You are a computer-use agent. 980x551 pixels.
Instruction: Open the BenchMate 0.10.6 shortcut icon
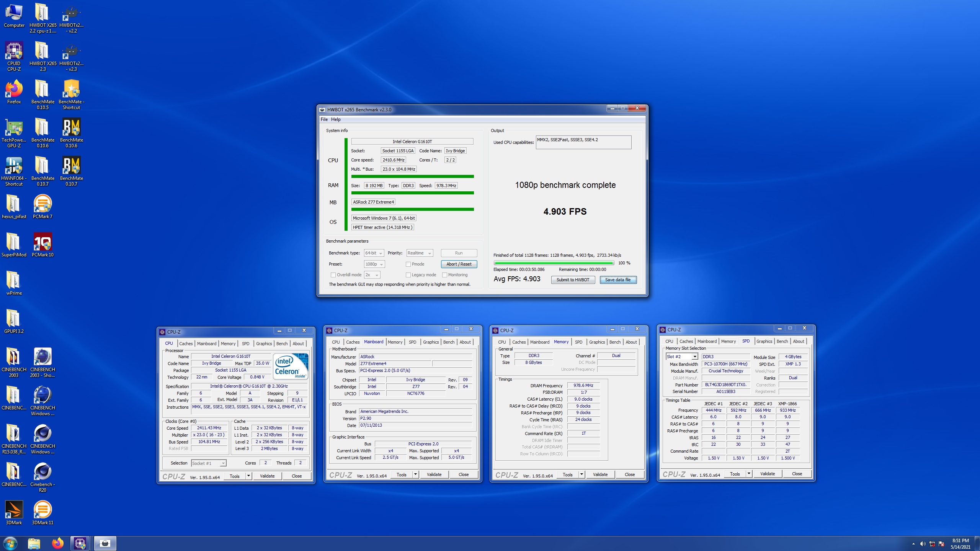click(72, 133)
